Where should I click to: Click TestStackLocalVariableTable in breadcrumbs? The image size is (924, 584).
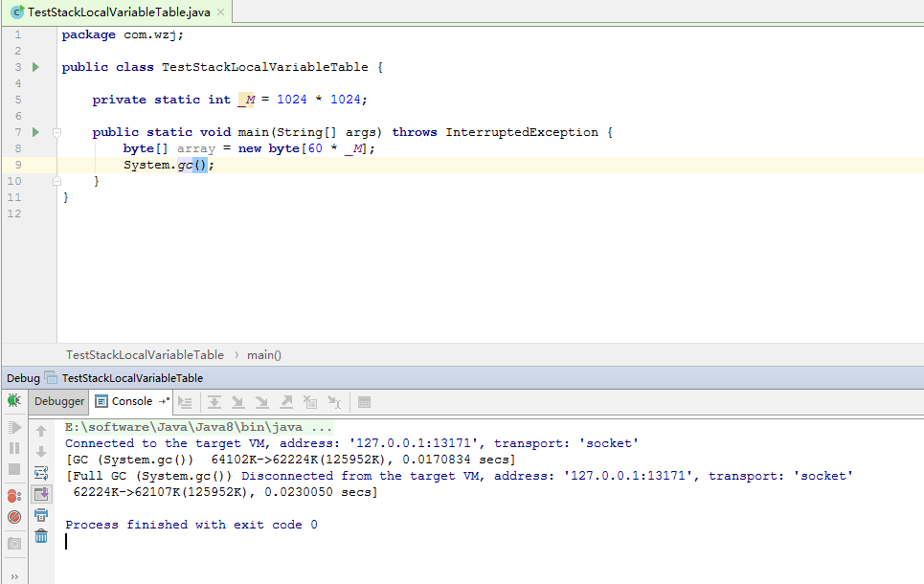click(x=145, y=355)
